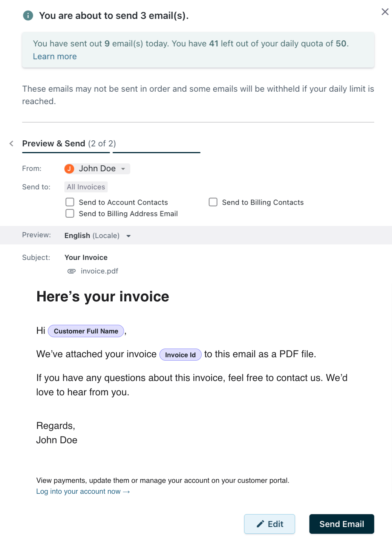The width and height of the screenshot is (392, 553).
Task: Go back using the left chevron
Action: (x=11, y=143)
